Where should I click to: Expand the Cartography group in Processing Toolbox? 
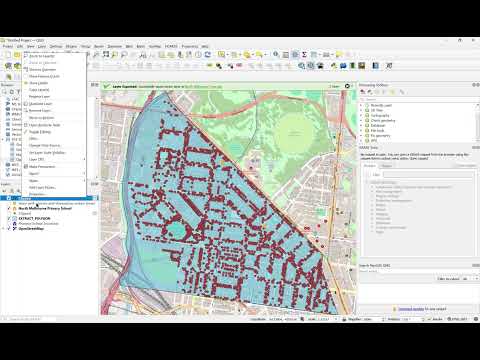361,115
